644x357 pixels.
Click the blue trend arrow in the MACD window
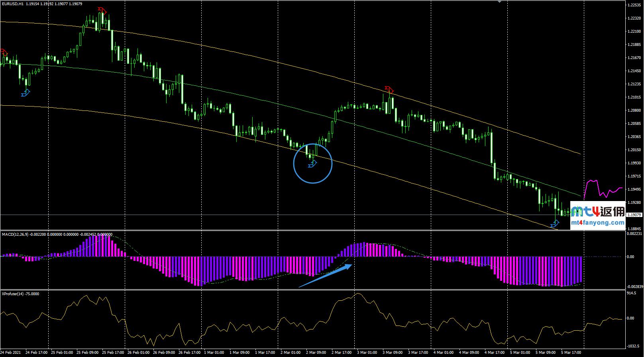click(x=326, y=275)
